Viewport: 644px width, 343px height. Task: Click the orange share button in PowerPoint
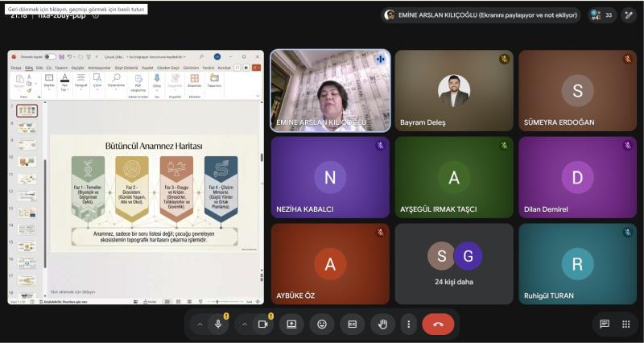256,68
